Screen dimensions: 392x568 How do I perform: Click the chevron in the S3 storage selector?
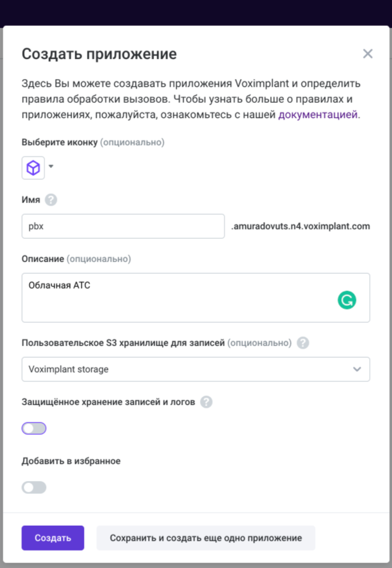tap(357, 369)
